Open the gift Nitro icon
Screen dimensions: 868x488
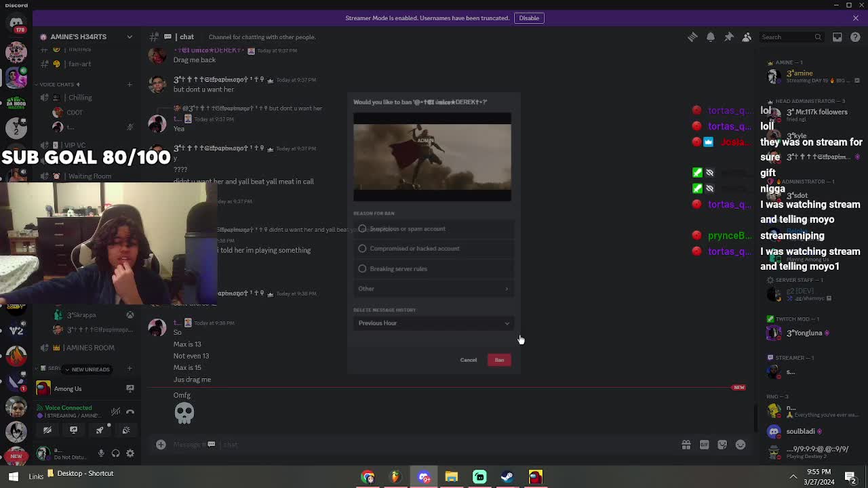coord(686,445)
